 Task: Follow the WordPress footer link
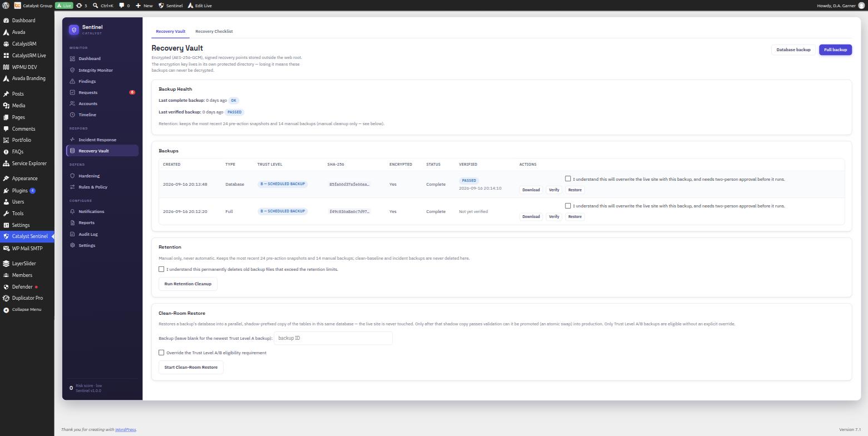125,429
